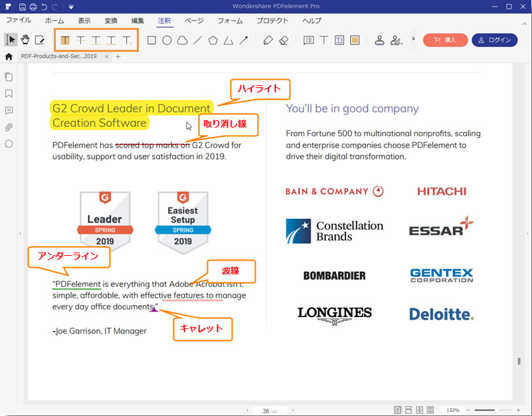Switch to two-page facing view
The width and height of the screenshot is (532, 416).
click(x=419, y=410)
